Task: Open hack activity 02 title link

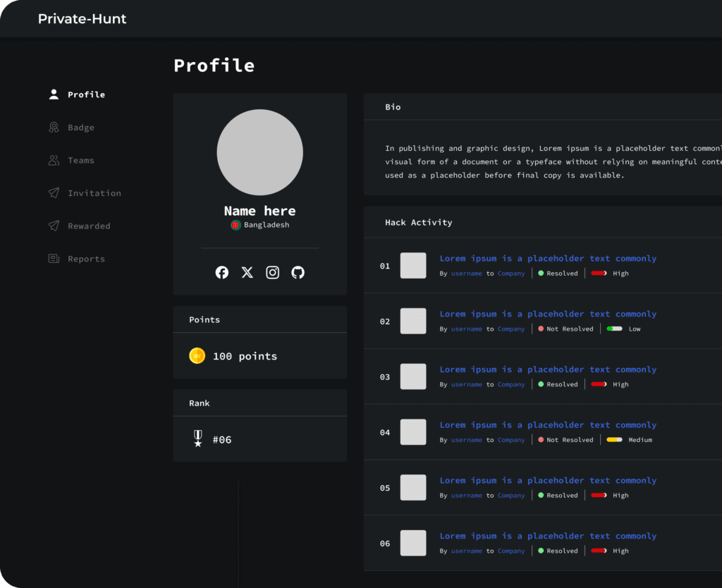Action: pos(548,314)
